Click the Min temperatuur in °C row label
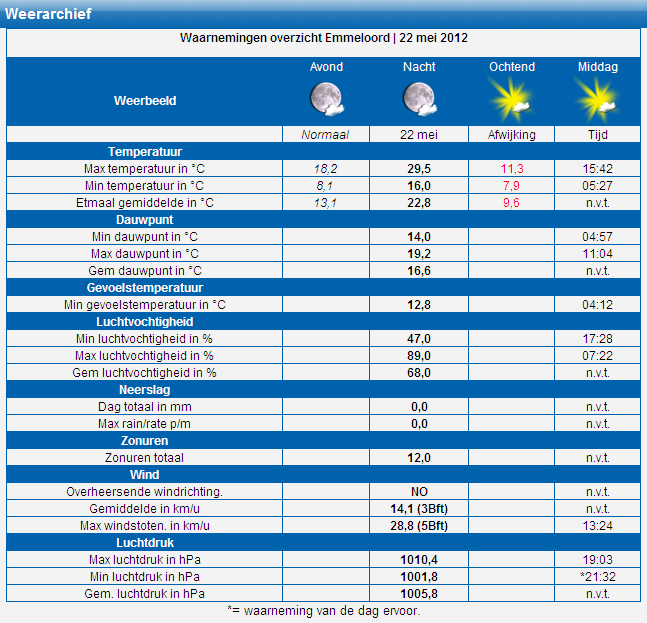 pos(144,186)
